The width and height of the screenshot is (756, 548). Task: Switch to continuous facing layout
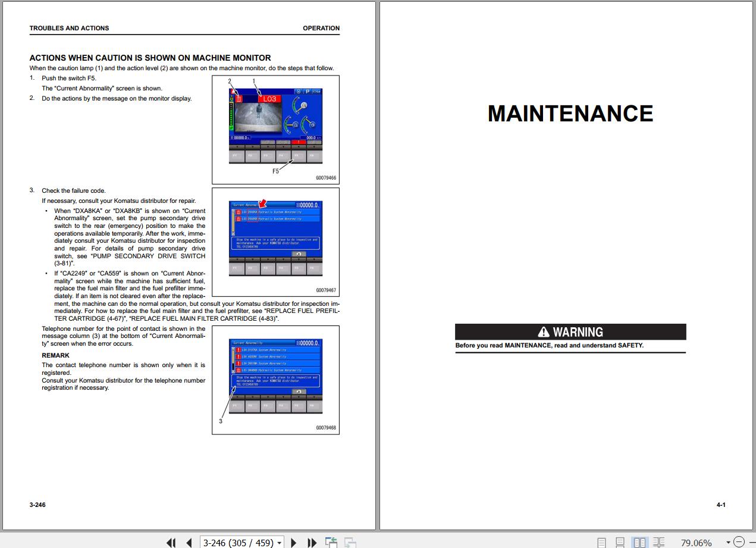(658, 542)
